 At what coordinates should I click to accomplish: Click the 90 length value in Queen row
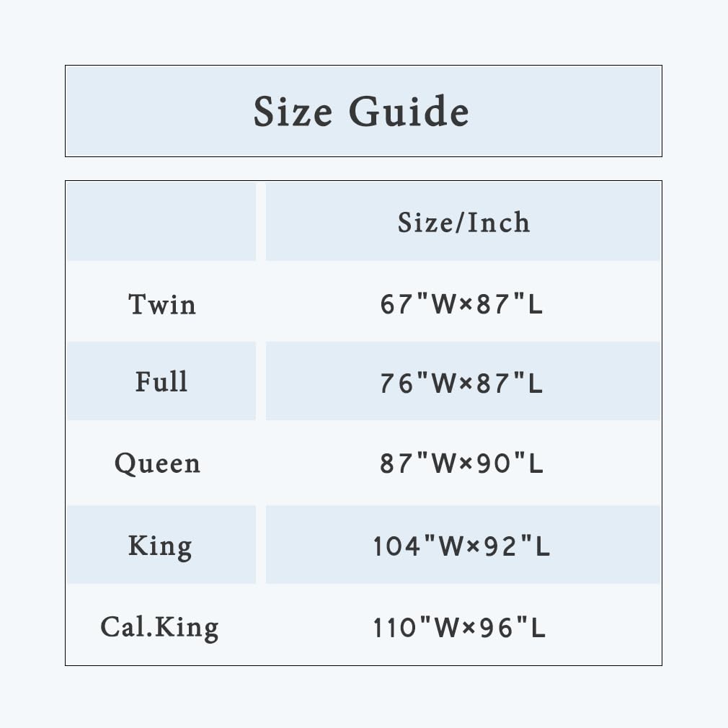(494, 463)
